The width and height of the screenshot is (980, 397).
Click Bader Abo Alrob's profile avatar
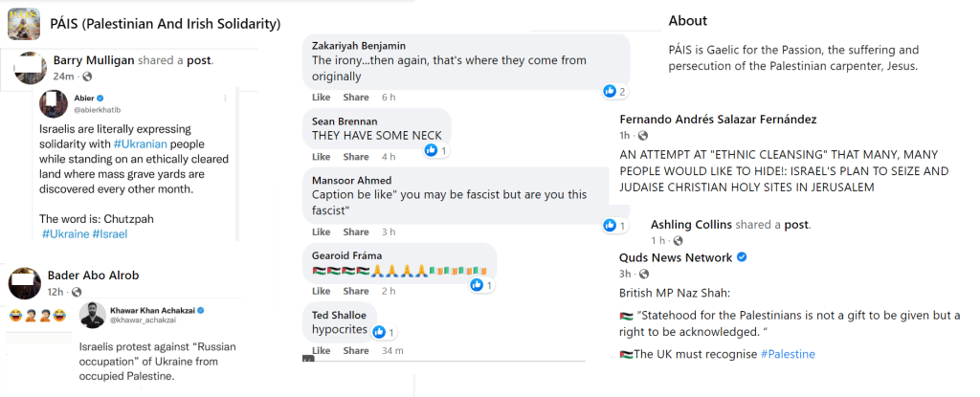coord(24,282)
